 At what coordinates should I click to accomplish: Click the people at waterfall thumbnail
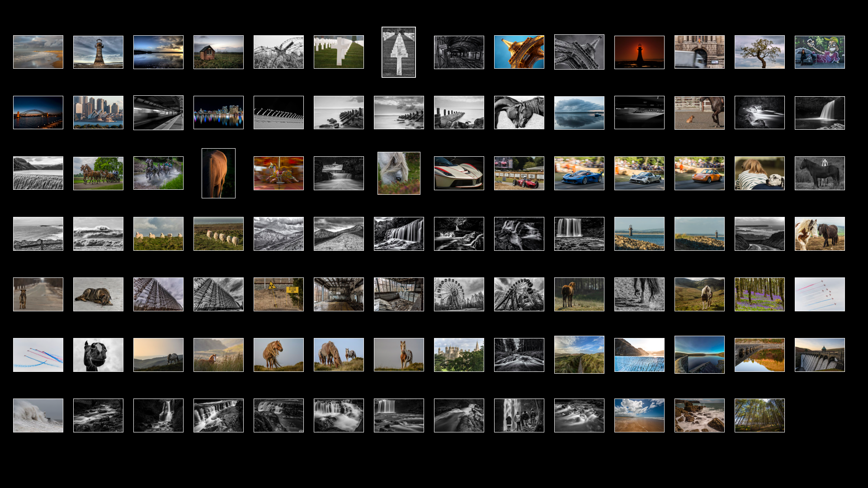pos(519,415)
